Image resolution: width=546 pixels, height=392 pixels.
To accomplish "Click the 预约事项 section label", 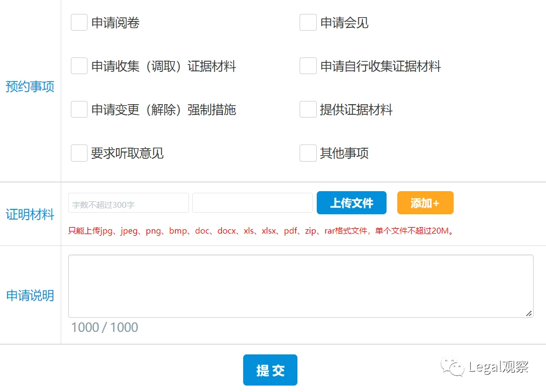I will pos(30,86).
